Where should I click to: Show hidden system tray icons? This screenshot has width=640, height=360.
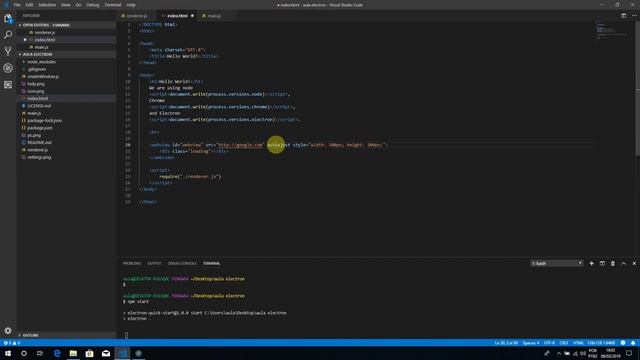click(558, 353)
